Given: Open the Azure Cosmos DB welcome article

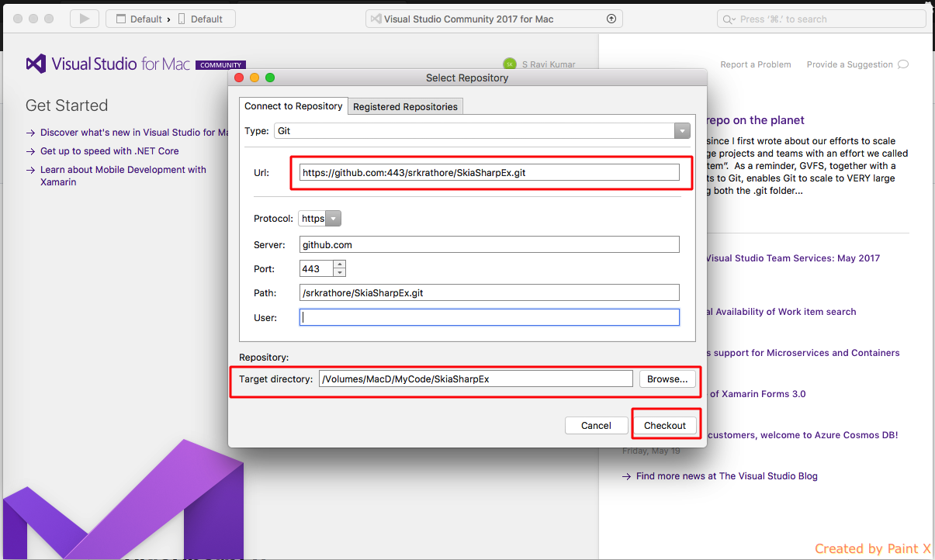Looking at the screenshot, I should click(x=803, y=435).
